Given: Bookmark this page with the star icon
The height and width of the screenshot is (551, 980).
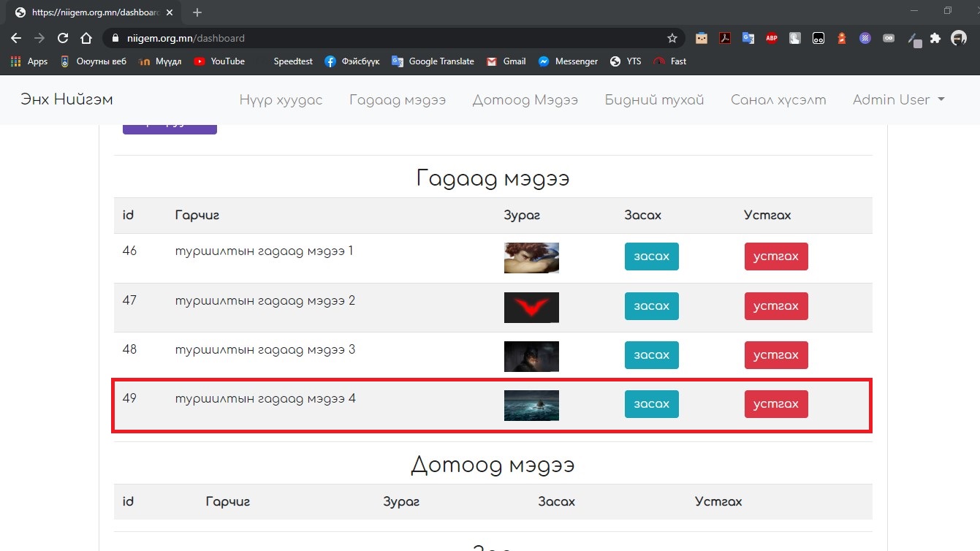Looking at the screenshot, I should [x=672, y=38].
